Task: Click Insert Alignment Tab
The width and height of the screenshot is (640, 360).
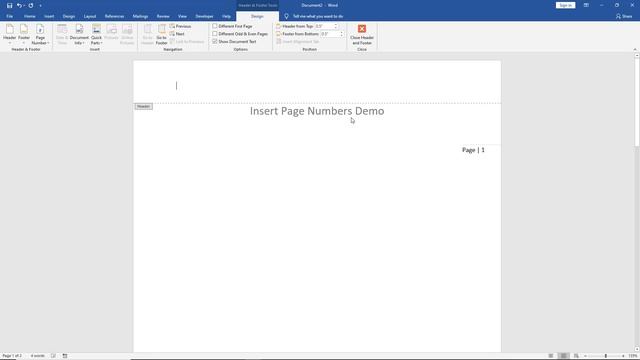Action: click(298, 42)
